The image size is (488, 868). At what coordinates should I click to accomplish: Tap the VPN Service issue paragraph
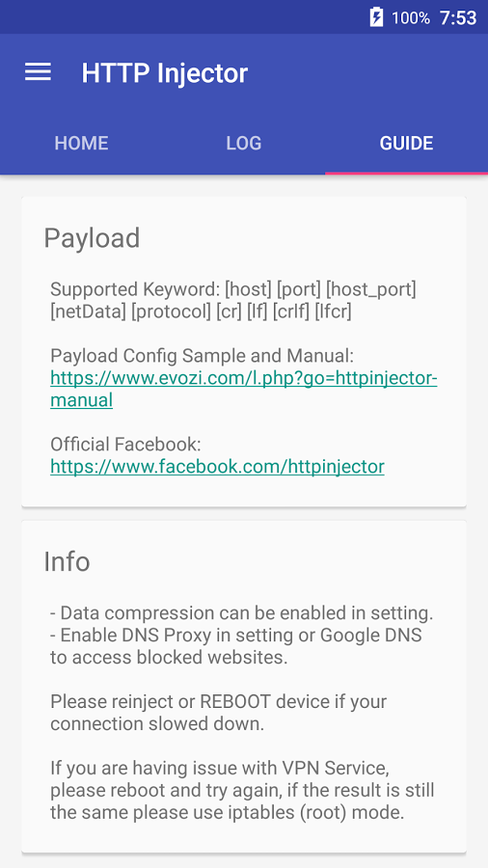click(x=242, y=790)
